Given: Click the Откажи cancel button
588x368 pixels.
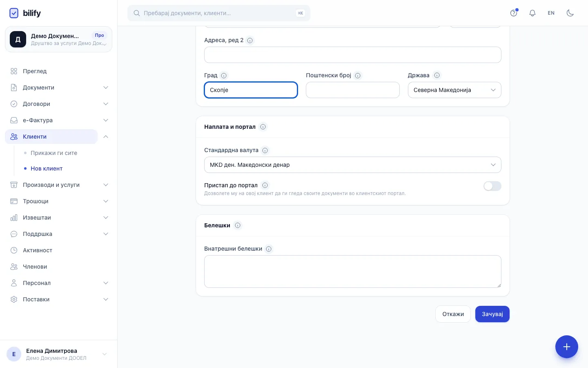Looking at the screenshot, I should click(x=453, y=314).
